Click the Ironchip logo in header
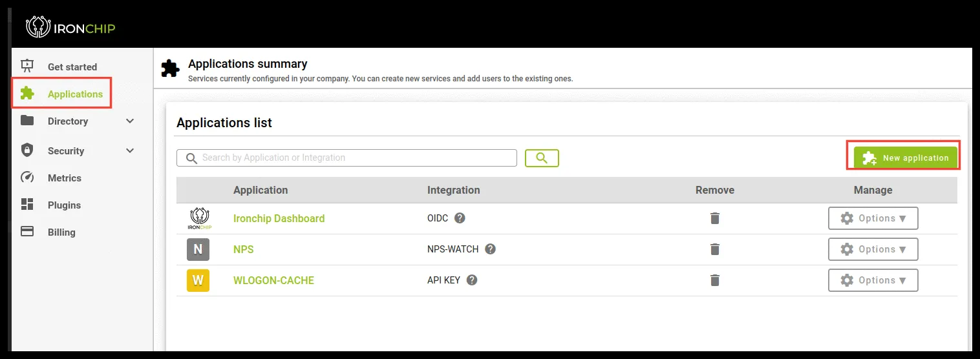Viewport: 980px width, 359px height. (x=70, y=27)
